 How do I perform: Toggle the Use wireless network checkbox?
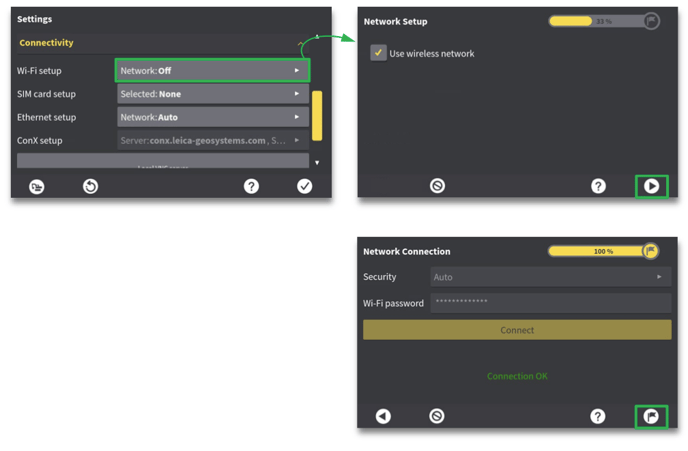pos(379,53)
